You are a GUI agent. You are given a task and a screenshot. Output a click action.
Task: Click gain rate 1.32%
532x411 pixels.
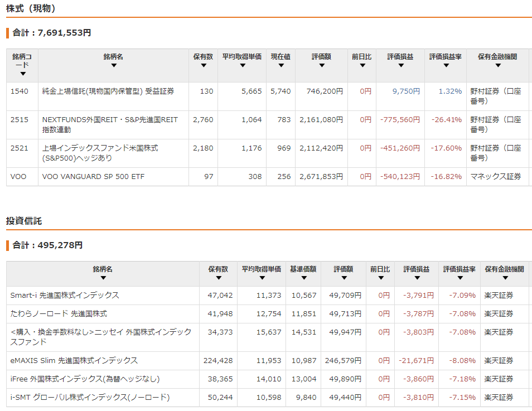[x=450, y=91]
